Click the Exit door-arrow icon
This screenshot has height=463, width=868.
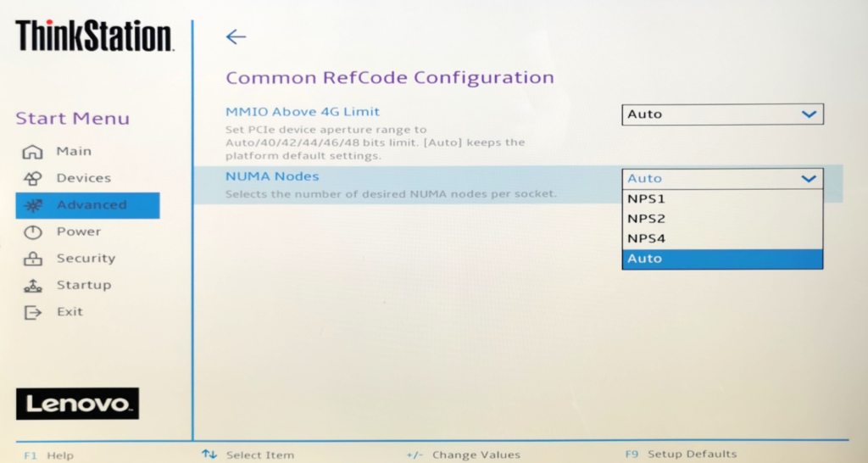pos(33,312)
